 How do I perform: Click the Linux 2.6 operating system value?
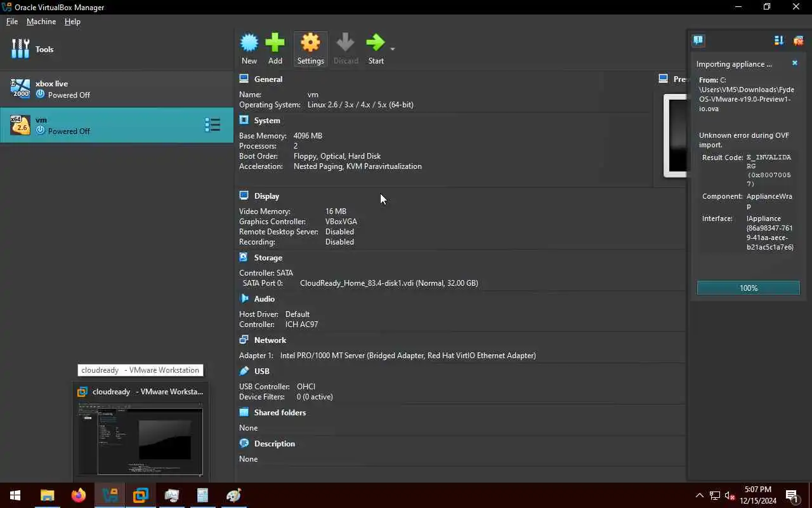(x=360, y=105)
